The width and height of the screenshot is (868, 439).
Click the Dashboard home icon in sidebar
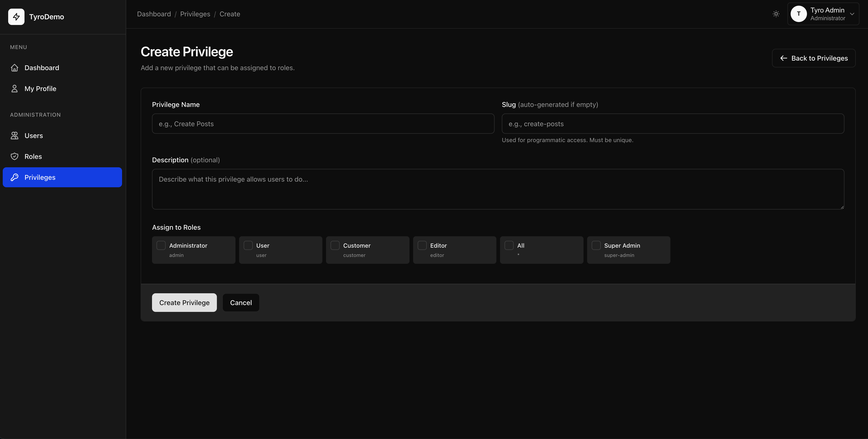(x=15, y=68)
